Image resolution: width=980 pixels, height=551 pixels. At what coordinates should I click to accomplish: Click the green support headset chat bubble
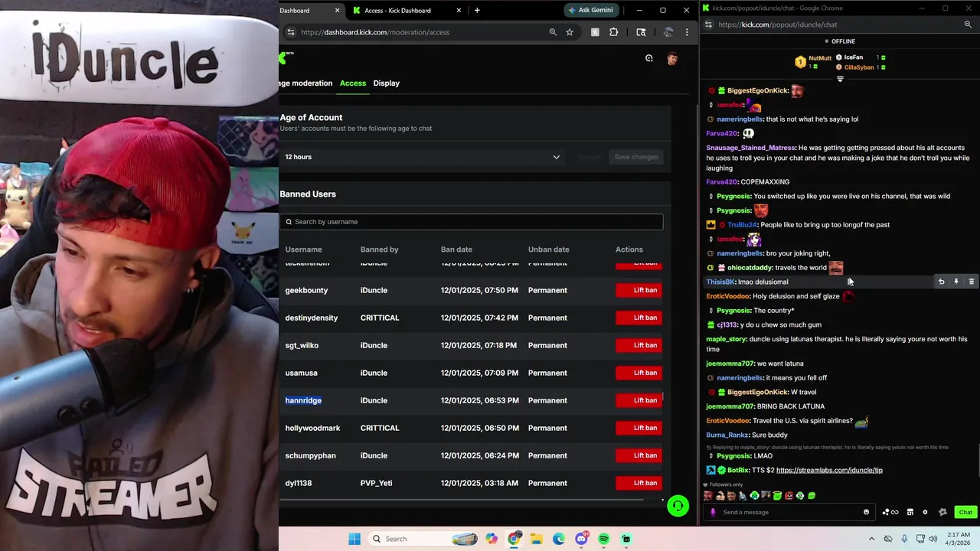coord(678,506)
